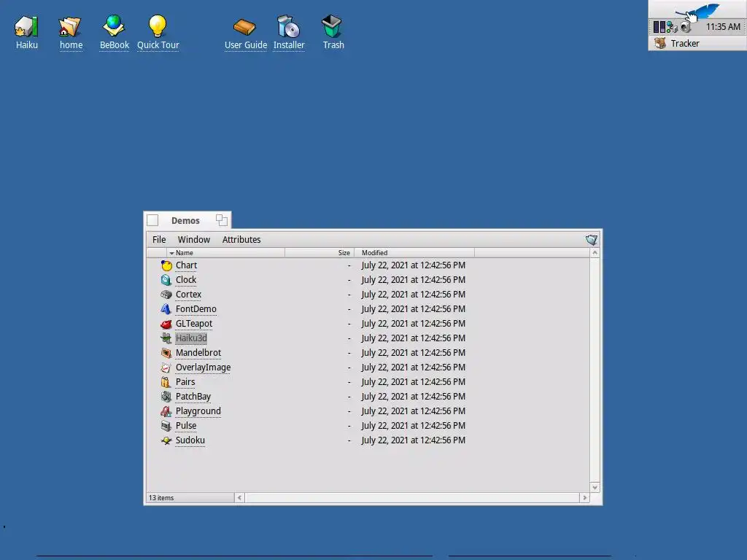Click the Modified date in the Sudoku row
The image size is (747, 560).
[414, 440]
